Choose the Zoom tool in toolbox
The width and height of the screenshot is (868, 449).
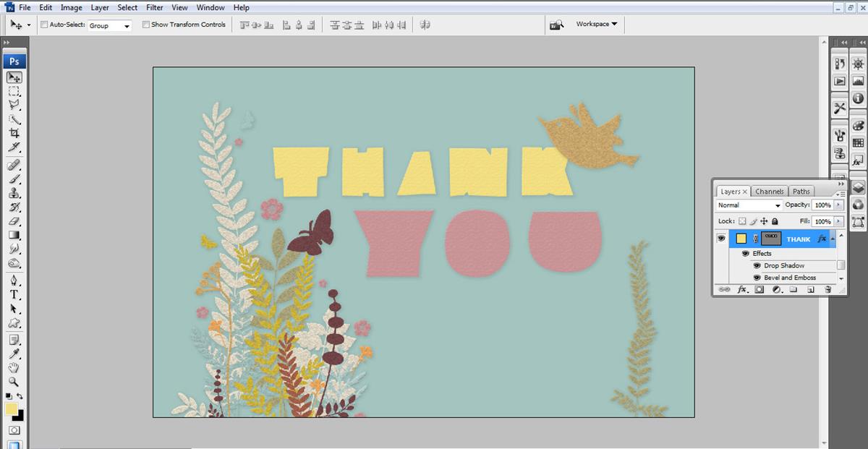14,381
